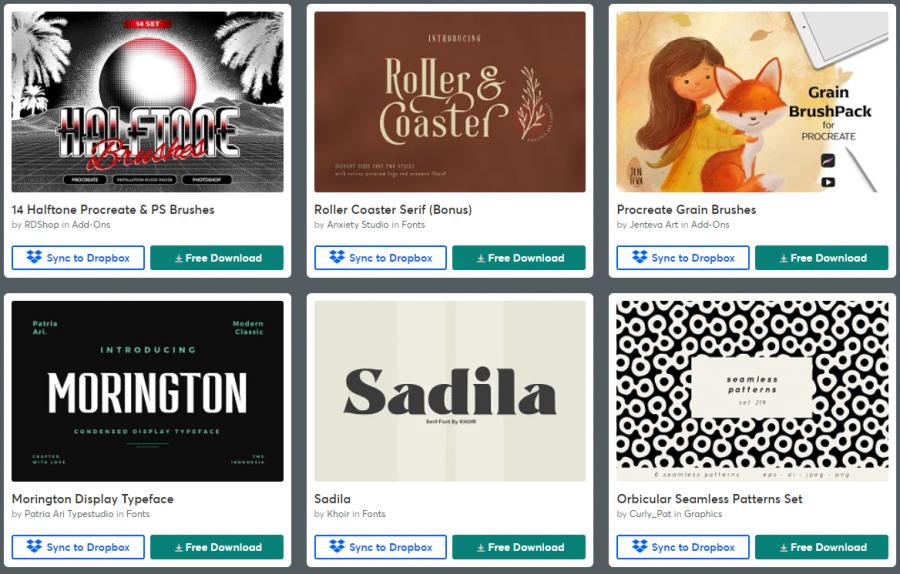Viewport: 900px width, 574px height.
Task: Download Procreate Grain Brushes for free
Action: pos(822,258)
